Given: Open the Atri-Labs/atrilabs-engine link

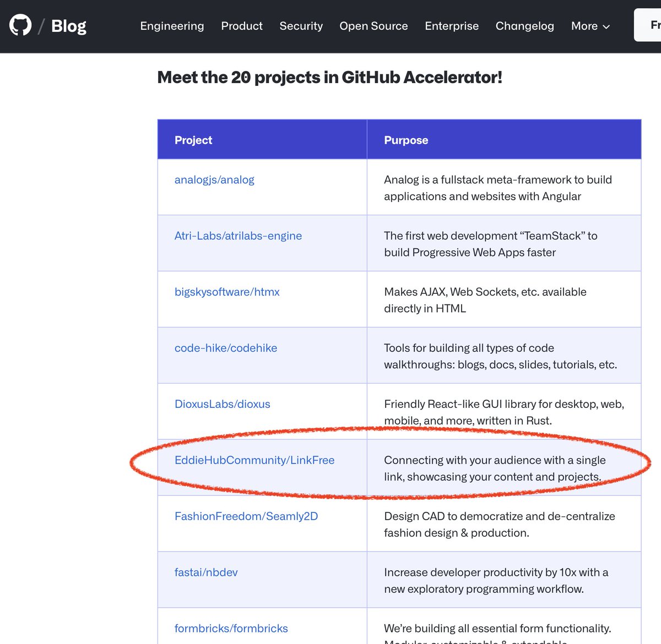Looking at the screenshot, I should (x=238, y=236).
